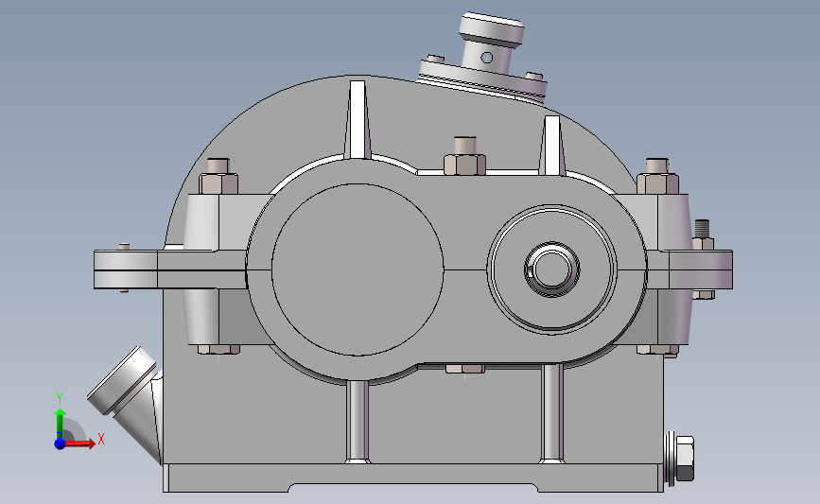Screen dimensions: 820x504
Task: Select the bolt head under the center flange
Action: tap(465, 369)
